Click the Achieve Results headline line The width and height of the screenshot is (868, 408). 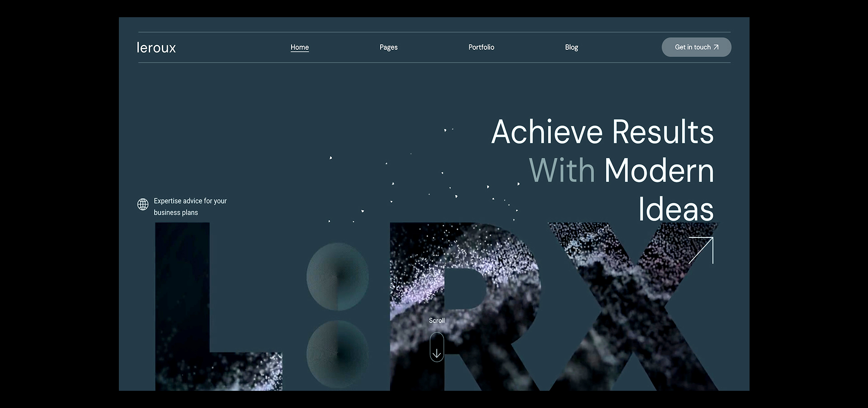coord(602,132)
